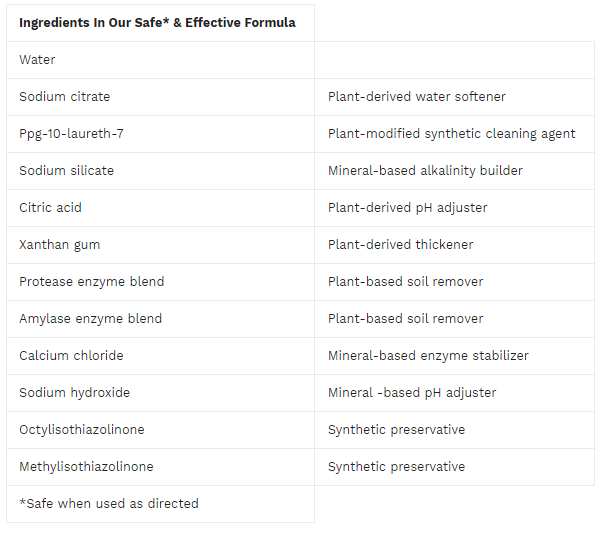Click 'Plant-modified synthetic cleaning agent' text

451,134
